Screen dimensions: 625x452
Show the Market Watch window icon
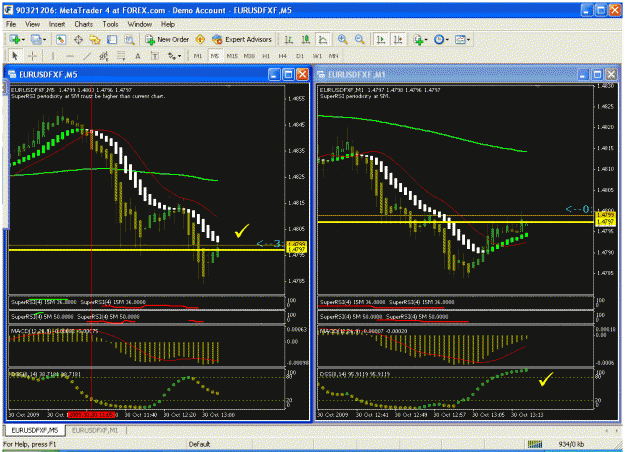[61, 39]
